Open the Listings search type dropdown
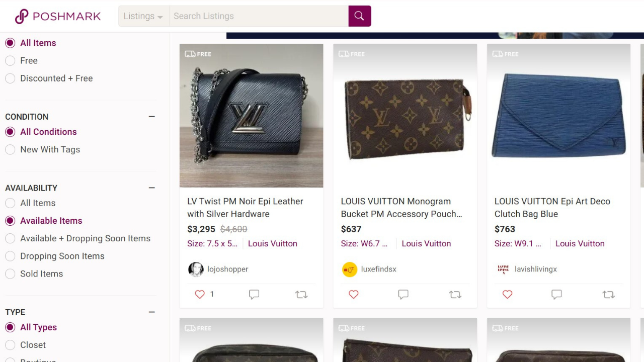The image size is (644, 362). point(143,16)
